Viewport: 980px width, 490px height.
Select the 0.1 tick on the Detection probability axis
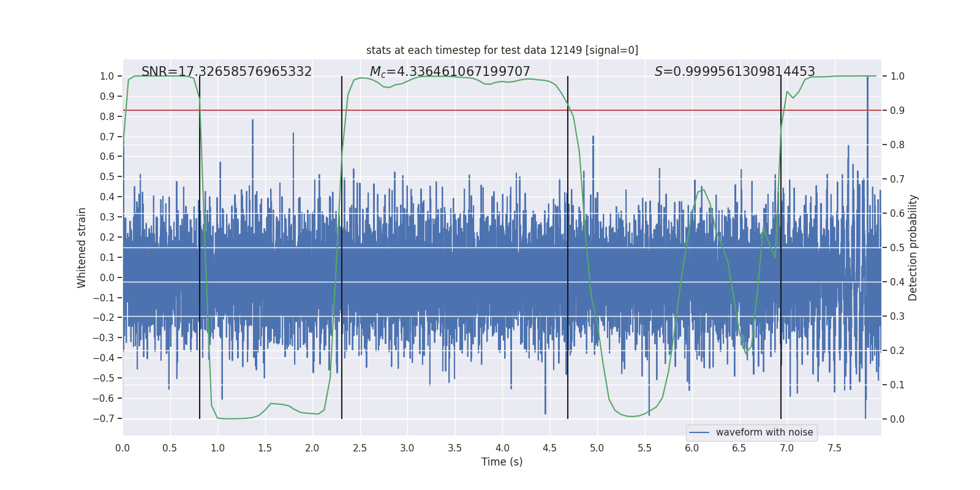coord(897,385)
